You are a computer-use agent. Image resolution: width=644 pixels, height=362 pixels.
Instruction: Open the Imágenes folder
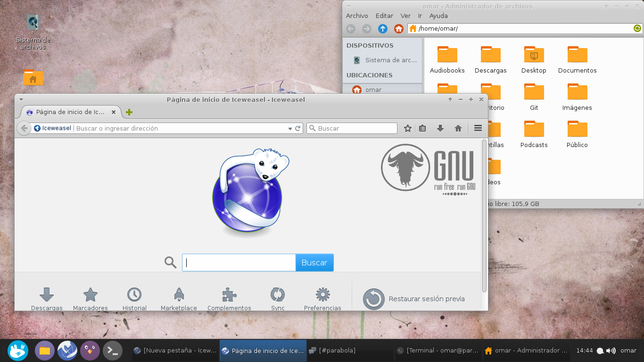click(x=578, y=97)
